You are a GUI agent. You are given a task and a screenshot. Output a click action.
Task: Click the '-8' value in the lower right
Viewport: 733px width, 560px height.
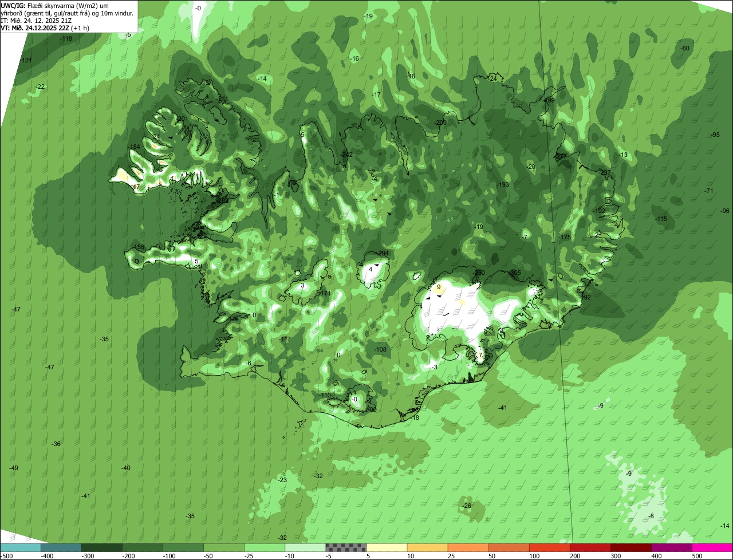click(651, 516)
